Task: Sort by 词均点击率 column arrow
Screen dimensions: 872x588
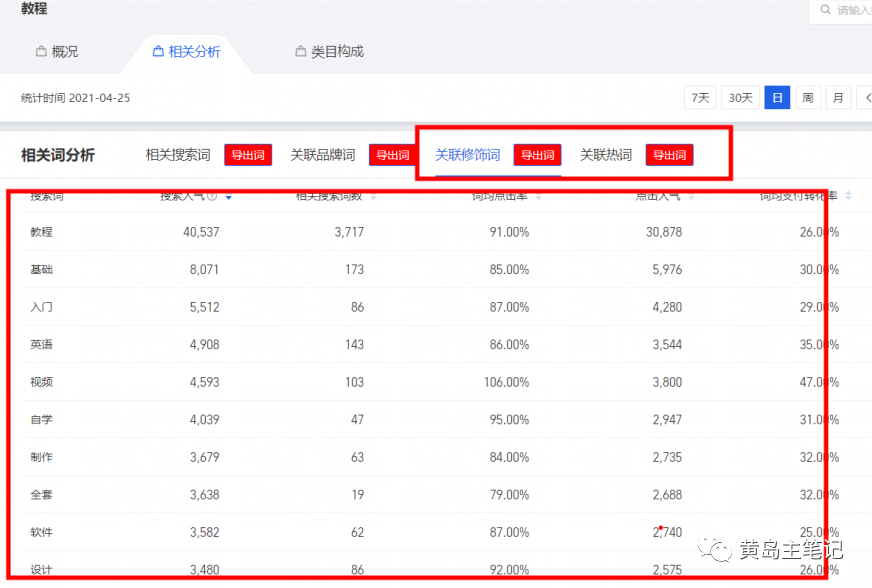Action: coord(538,197)
